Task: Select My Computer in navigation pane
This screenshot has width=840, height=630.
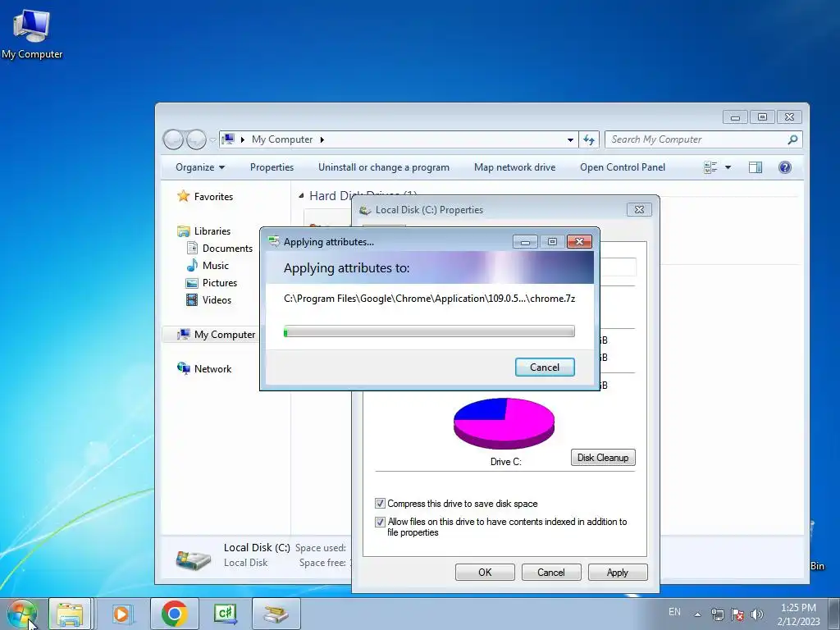Action: (217, 335)
